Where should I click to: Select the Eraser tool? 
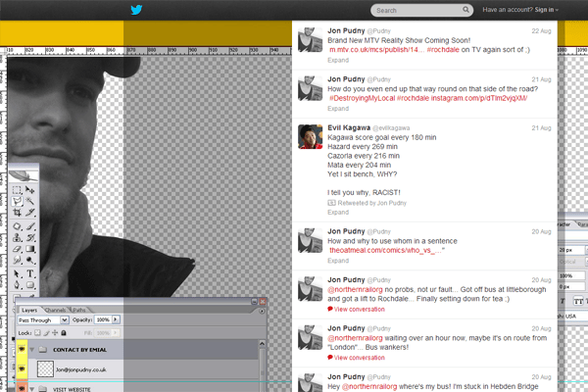[17, 249]
